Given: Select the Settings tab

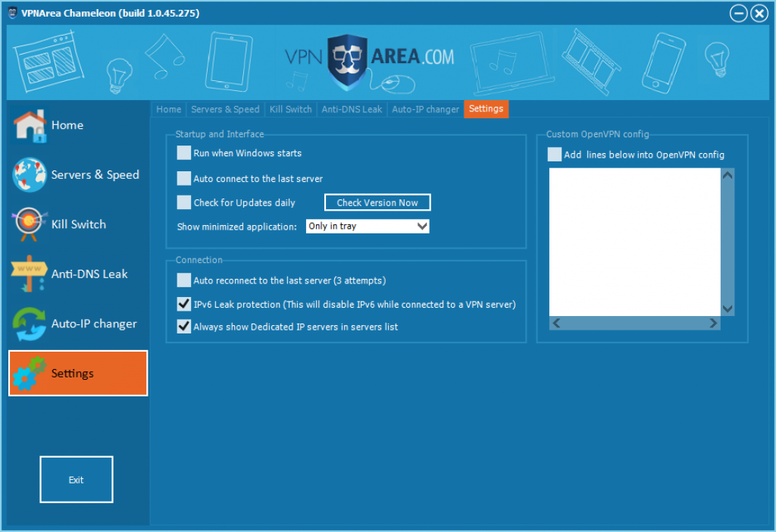Looking at the screenshot, I should (486, 109).
